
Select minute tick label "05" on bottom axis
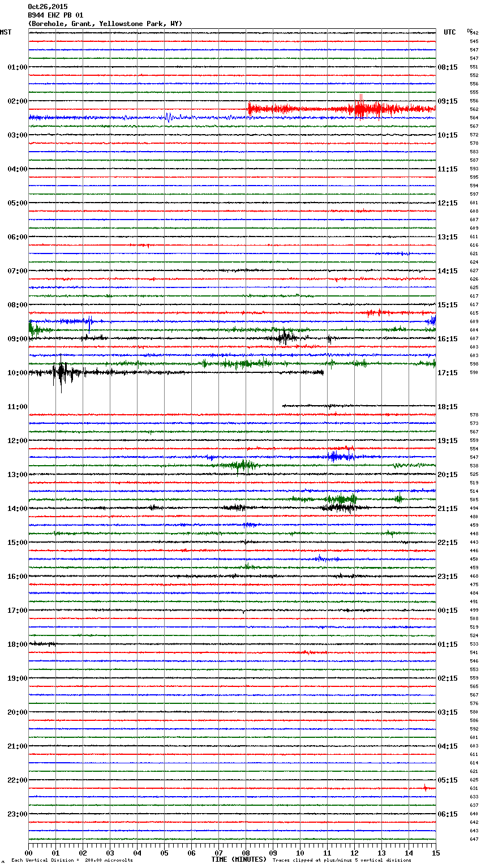coord(164,853)
